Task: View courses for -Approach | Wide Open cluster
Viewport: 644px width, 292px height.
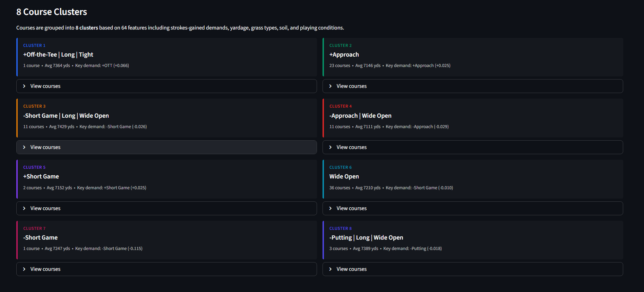Action: click(x=351, y=147)
